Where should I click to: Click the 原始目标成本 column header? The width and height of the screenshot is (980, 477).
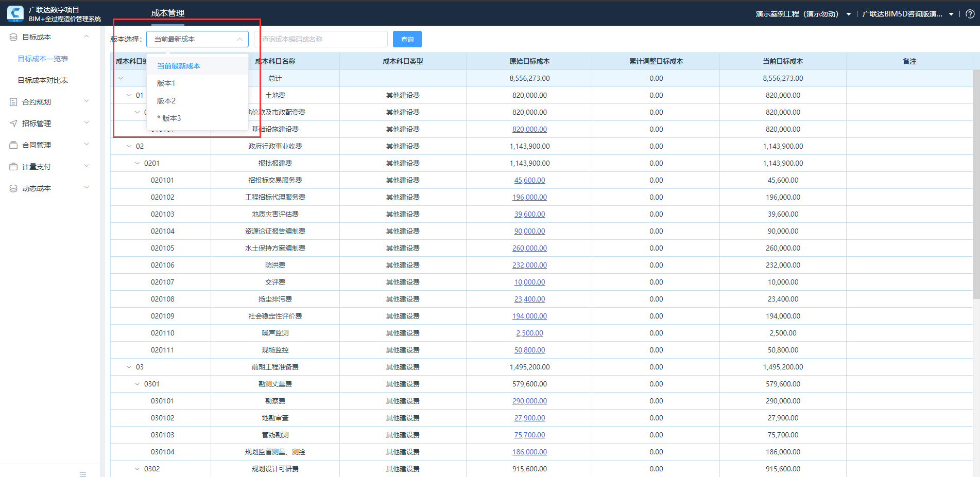point(529,61)
